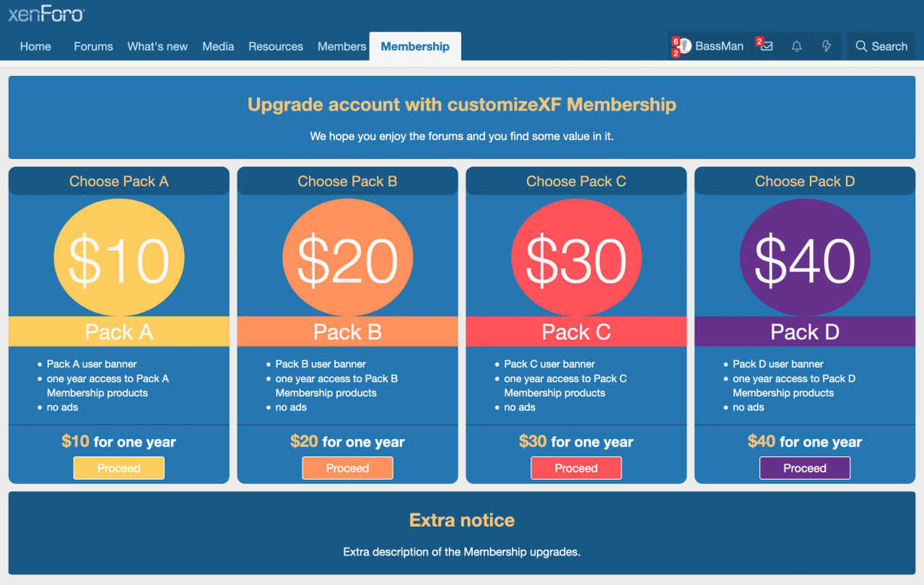The height and width of the screenshot is (585, 924).
Task: Click Proceed for Pack C
Action: [x=576, y=468]
